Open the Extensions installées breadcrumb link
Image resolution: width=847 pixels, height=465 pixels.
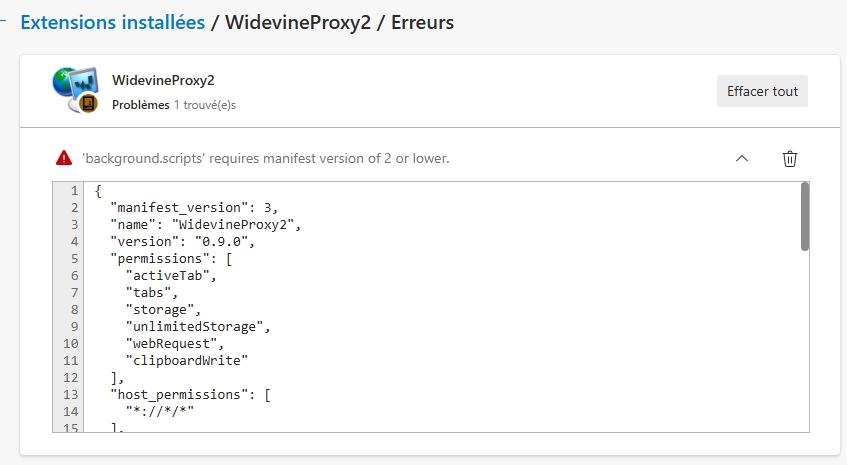[113, 22]
